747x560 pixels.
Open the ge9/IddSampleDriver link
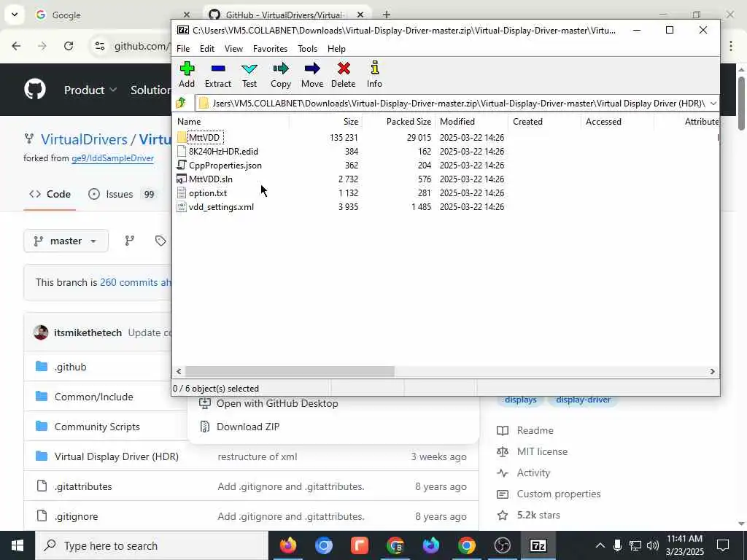point(112,158)
